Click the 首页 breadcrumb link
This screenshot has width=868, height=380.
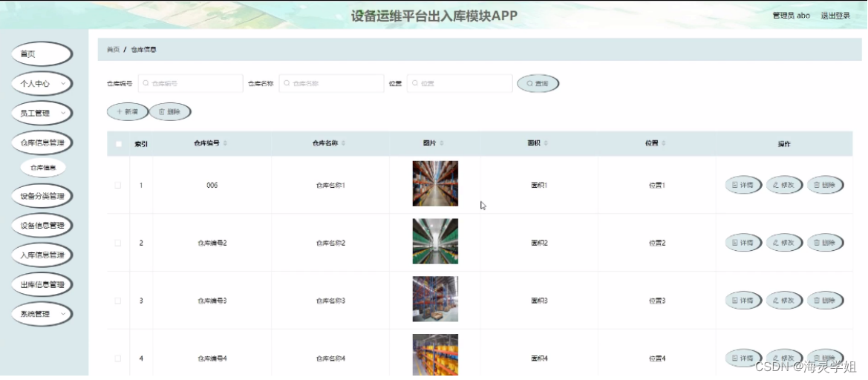pyautogui.click(x=113, y=49)
